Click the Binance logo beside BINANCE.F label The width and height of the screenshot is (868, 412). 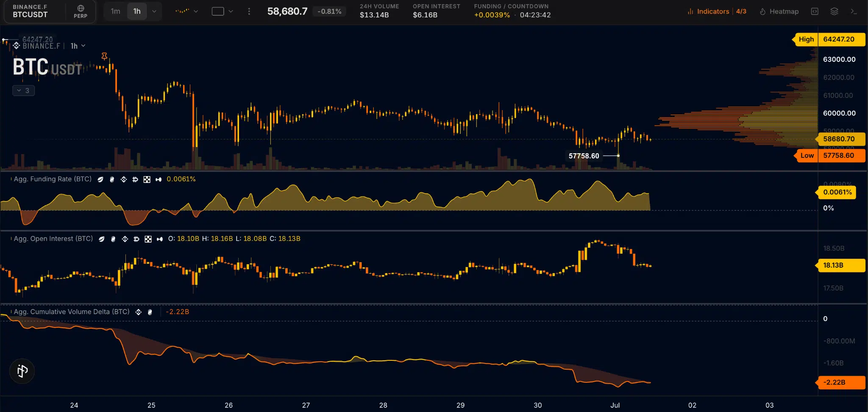click(17, 46)
